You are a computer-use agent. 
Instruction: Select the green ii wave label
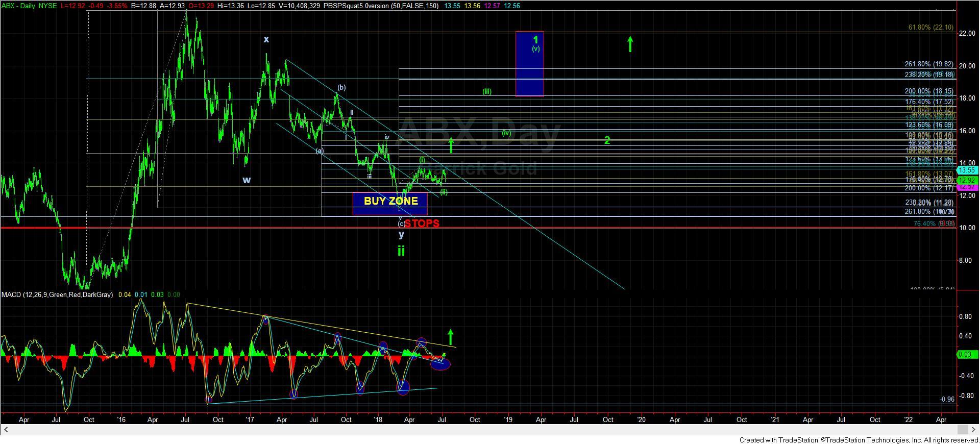point(401,251)
